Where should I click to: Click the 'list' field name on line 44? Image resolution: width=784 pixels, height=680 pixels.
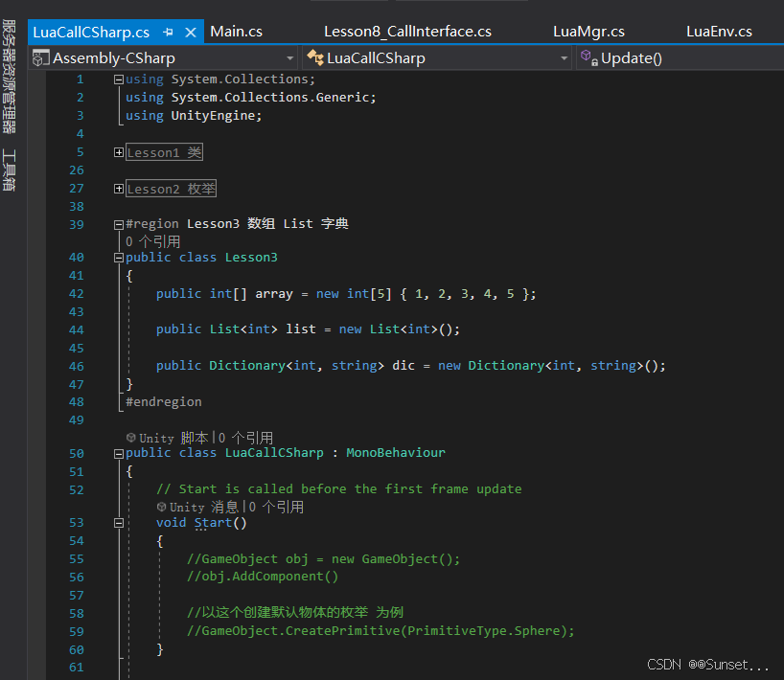(x=301, y=329)
